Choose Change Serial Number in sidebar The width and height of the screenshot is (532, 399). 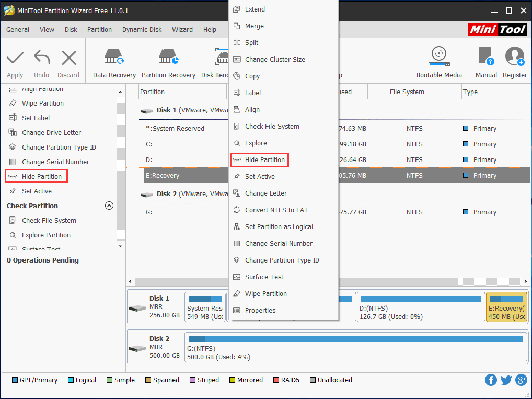coord(49,162)
